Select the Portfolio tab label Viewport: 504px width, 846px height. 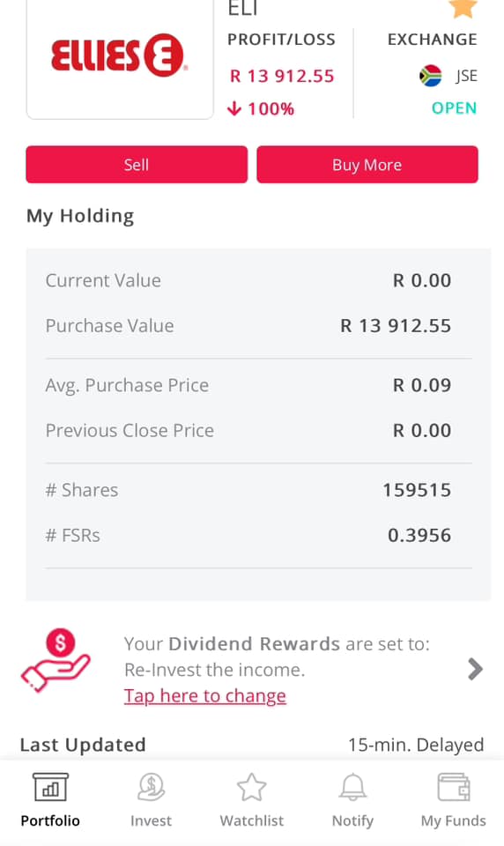pos(50,820)
